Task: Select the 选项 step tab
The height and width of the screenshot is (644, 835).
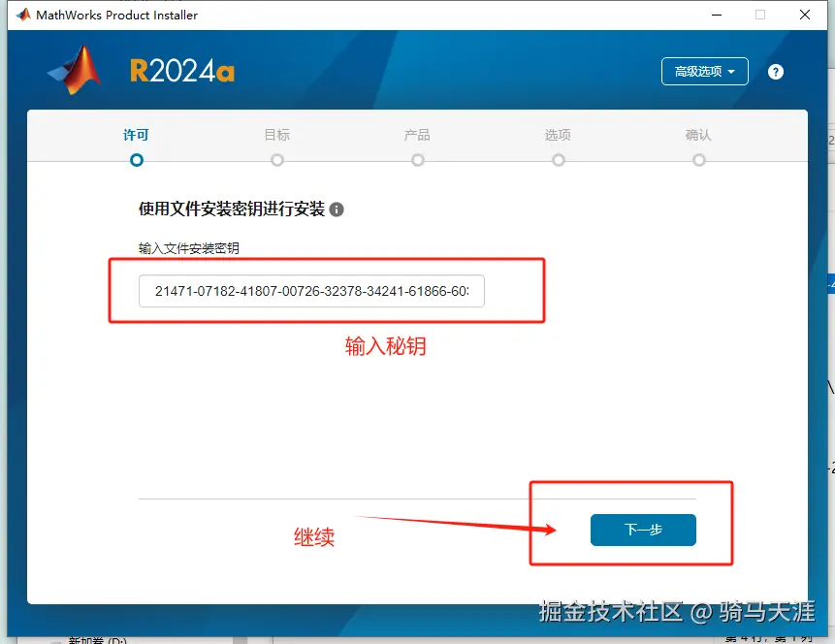Action: click(x=558, y=145)
